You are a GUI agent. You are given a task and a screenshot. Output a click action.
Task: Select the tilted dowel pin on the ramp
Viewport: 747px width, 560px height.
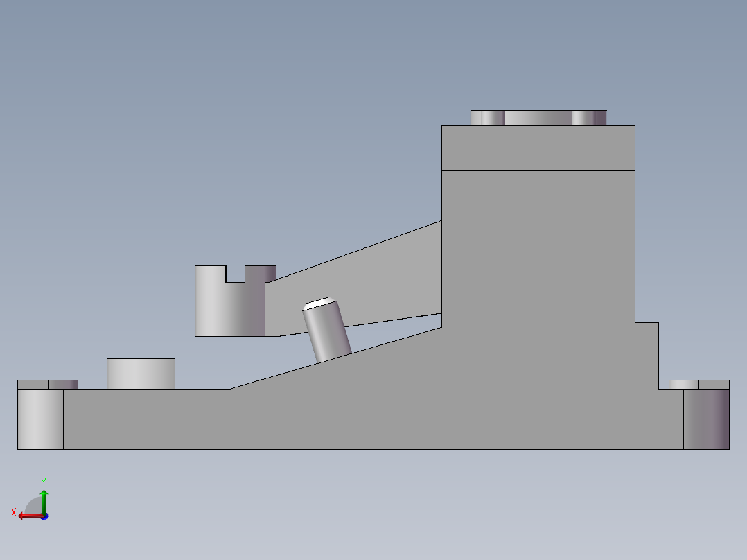pos(327,330)
